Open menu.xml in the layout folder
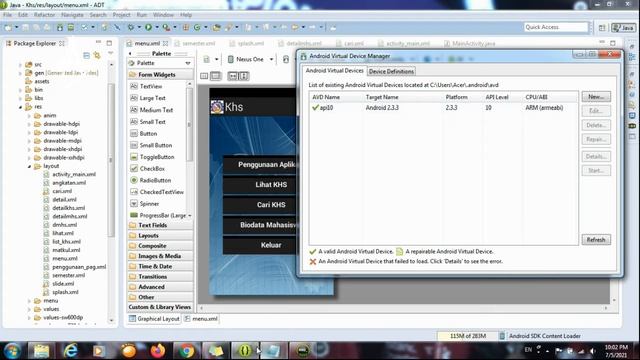 pyautogui.click(x=64, y=258)
